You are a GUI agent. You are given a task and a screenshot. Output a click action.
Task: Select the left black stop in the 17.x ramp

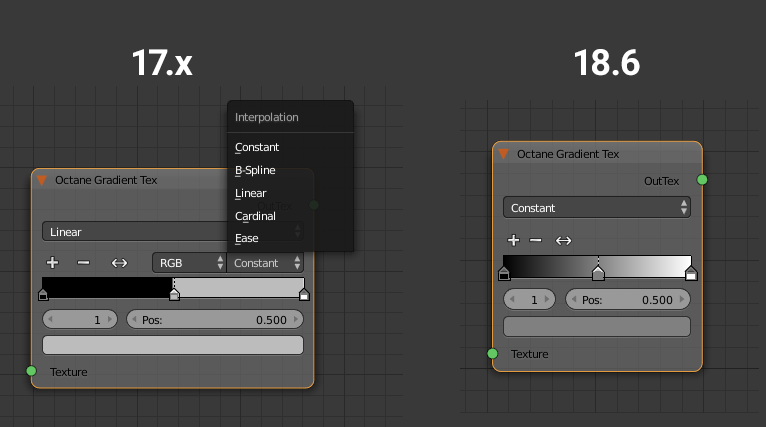point(43,294)
